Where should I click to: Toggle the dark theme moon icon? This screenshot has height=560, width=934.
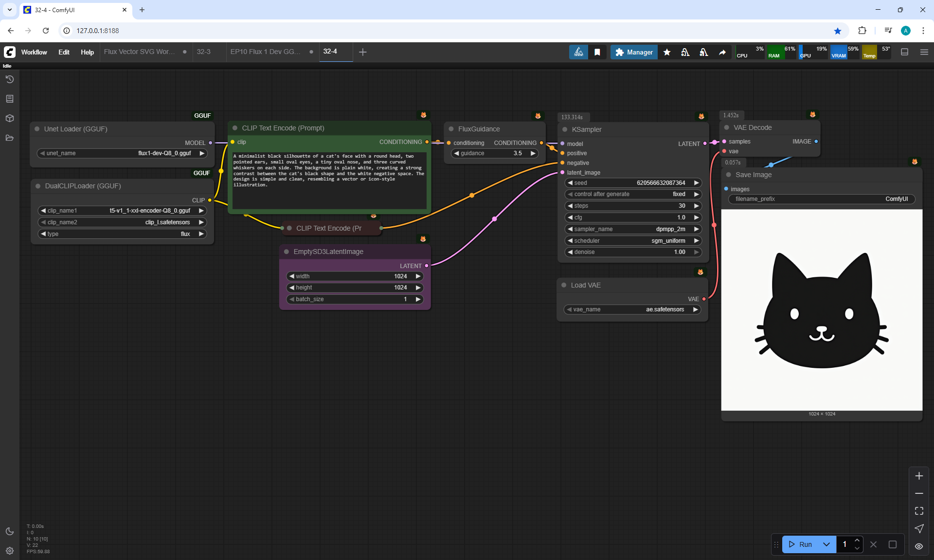click(x=9, y=531)
